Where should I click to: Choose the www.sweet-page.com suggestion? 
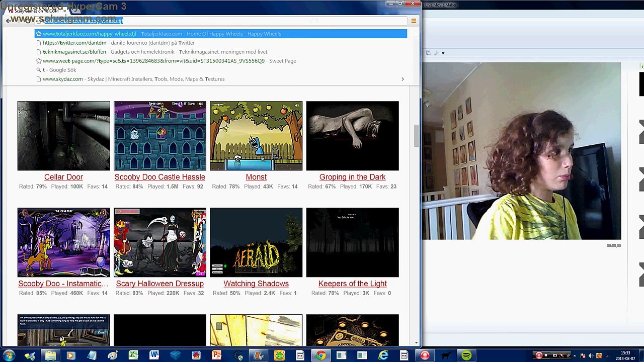[220, 61]
